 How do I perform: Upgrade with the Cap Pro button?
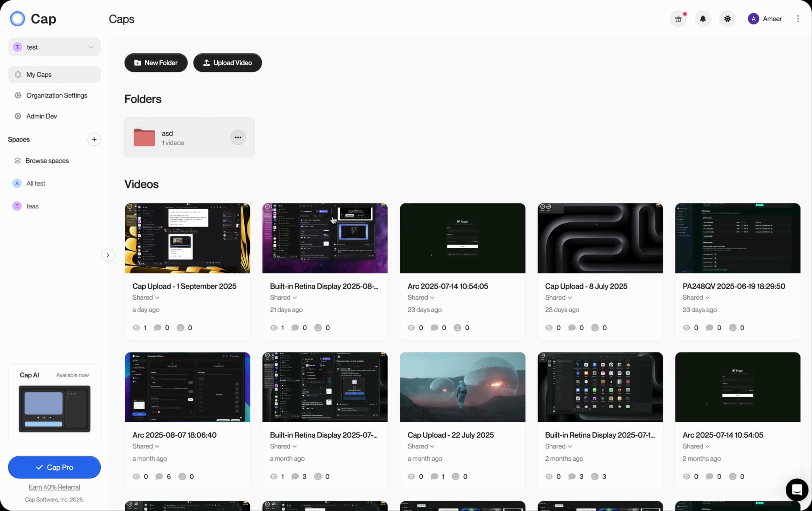[54, 467]
